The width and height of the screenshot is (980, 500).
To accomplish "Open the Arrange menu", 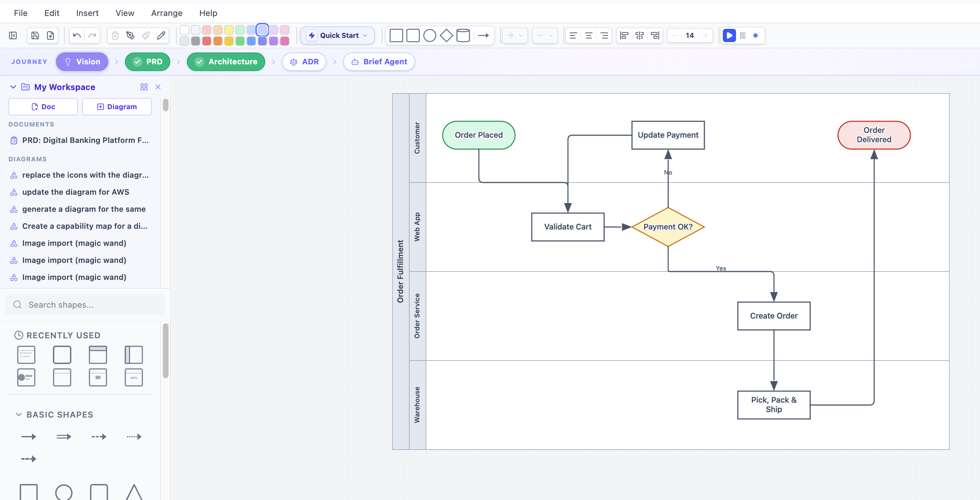I will point(167,13).
